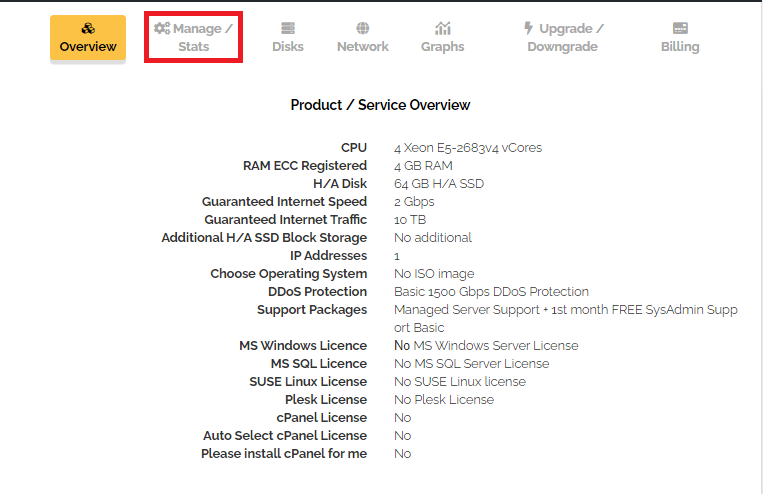Viewport: 763px width, 494px height.
Task: Open the Graphs tab label
Action: pos(442,47)
